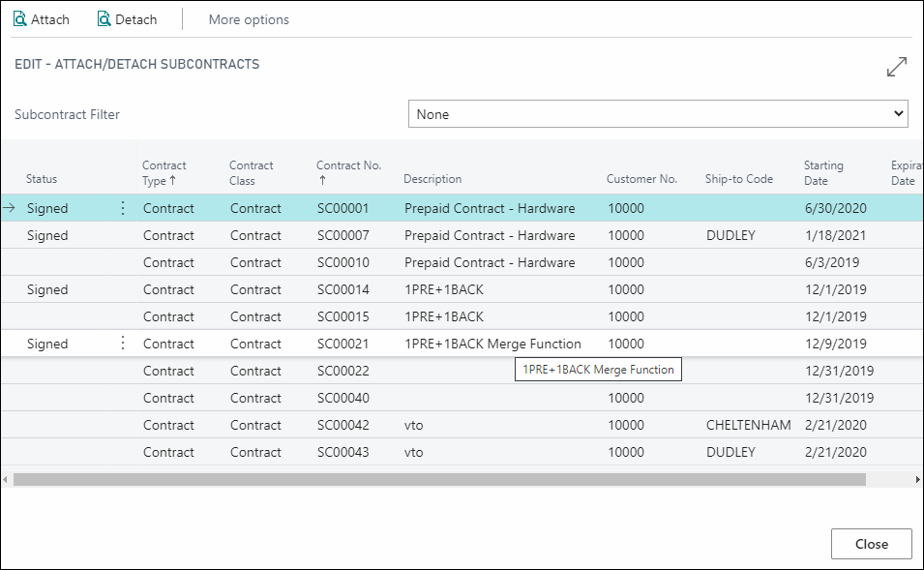The image size is (924, 570).
Task: Click 1PRE+1BACK Merge Function description cell
Action: (492, 344)
